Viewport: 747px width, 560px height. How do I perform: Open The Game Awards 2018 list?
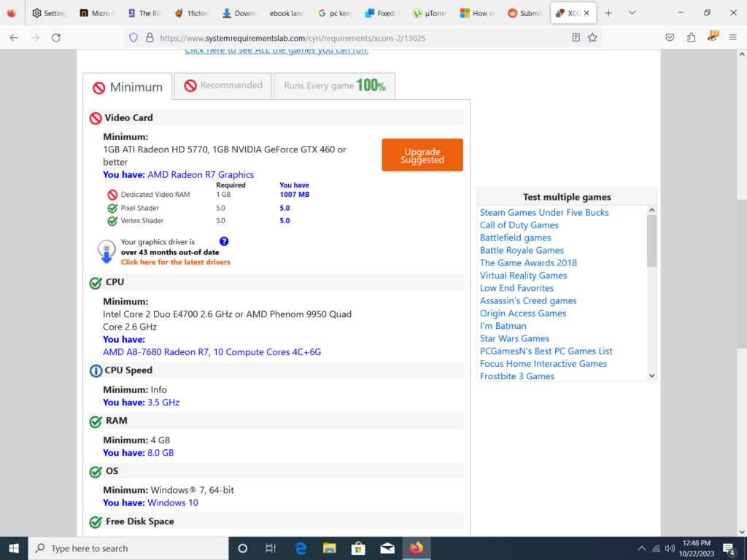pyautogui.click(x=528, y=262)
